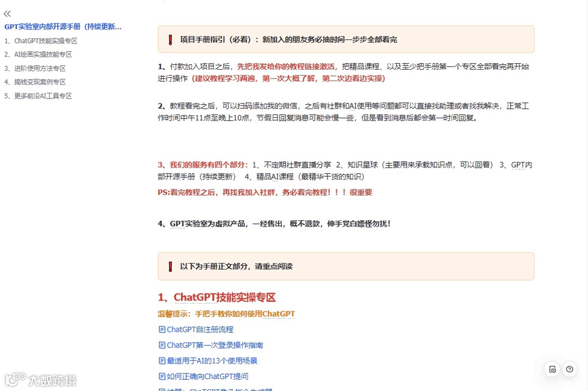Click the page icon beside ChatGPT第一次登录操作指南
The image size is (588, 391).
click(162, 345)
